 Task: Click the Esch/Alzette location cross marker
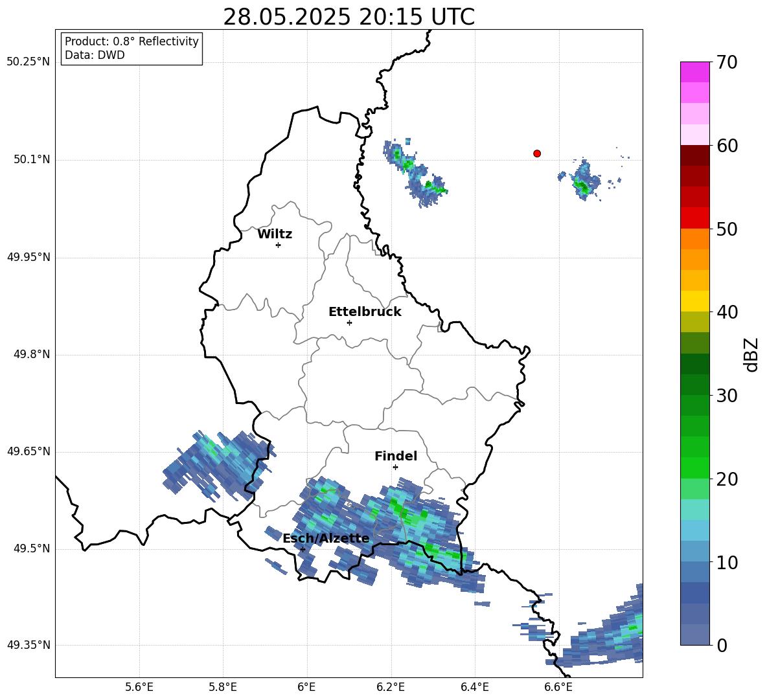click(x=303, y=549)
